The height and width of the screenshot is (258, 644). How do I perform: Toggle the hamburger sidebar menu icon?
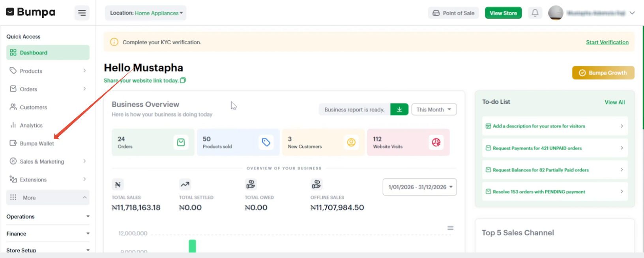[82, 13]
